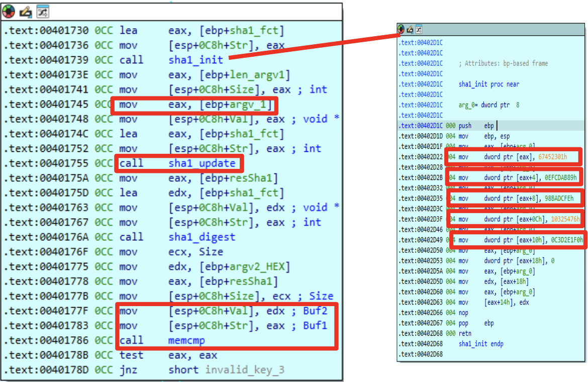Click the constant 0EFCDAB89h

pyautogui.click(x=560, y=177)
